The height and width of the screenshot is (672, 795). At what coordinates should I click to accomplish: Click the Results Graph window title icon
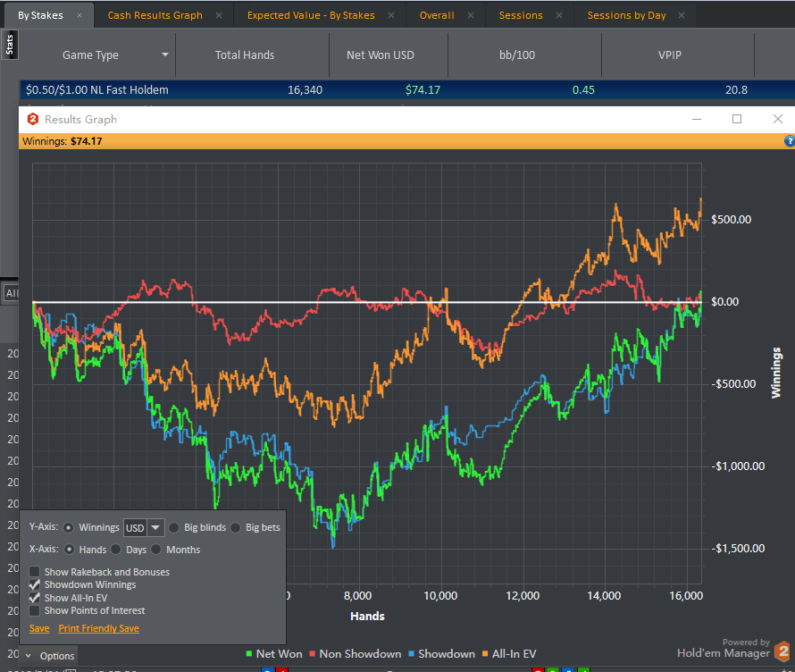click(33, 119)
